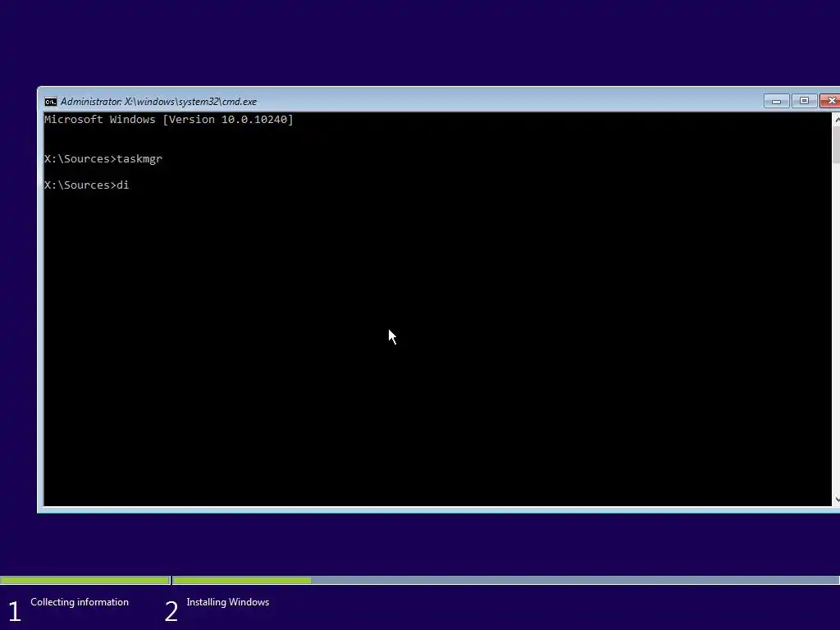840x630 pixels.
Task: Maximize the command prompt window
Action: click(804, 101)
